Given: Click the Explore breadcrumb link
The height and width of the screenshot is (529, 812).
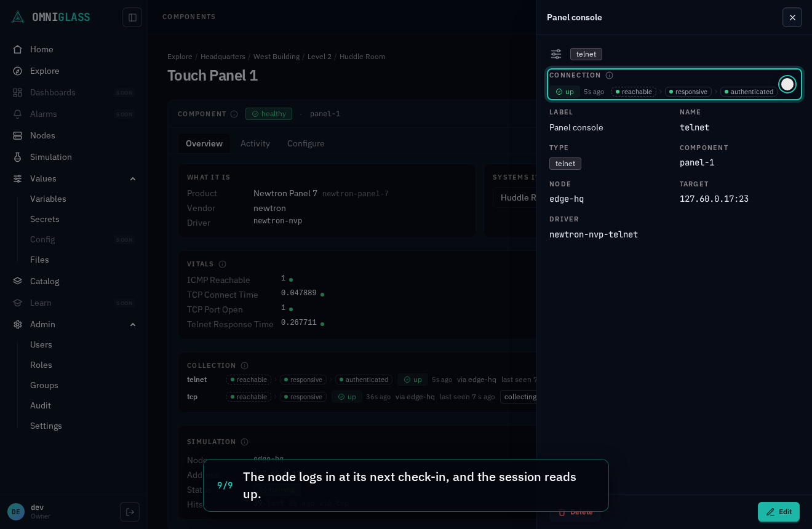Looking at the screenshot, I should [180, 57].
